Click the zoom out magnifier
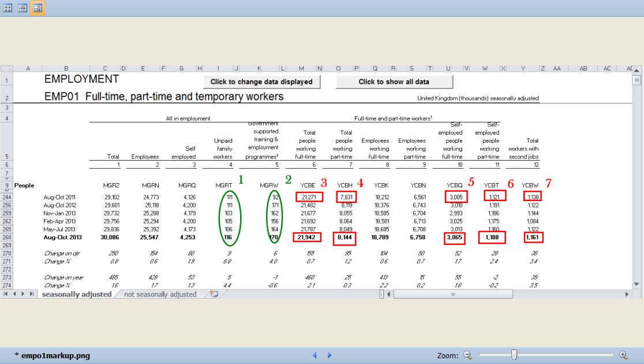The width and height of the screenshot is (644, 364). [467, 355]
